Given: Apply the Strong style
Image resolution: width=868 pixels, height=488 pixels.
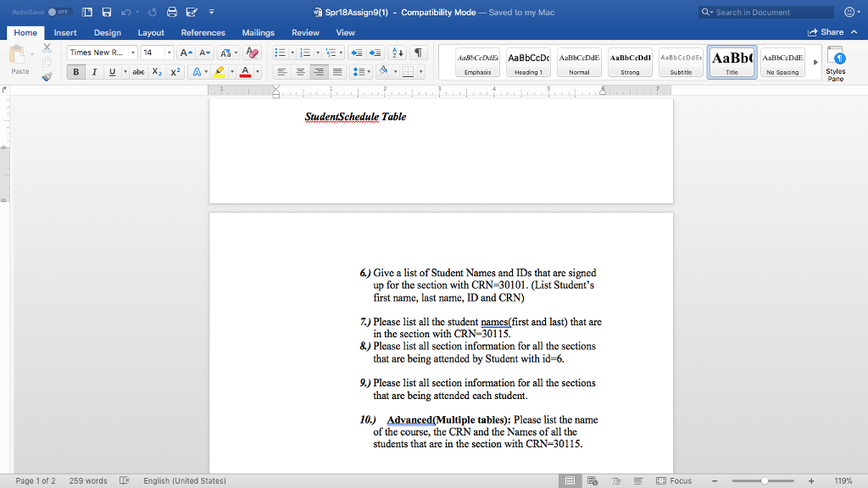Looking at the screenshot, I should point(630,62).
